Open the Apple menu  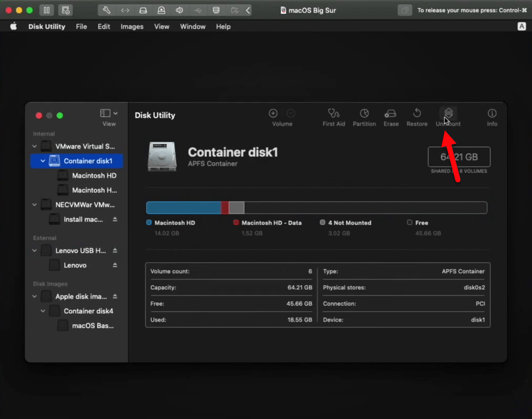pyautogui.click(x=14, y=27)
